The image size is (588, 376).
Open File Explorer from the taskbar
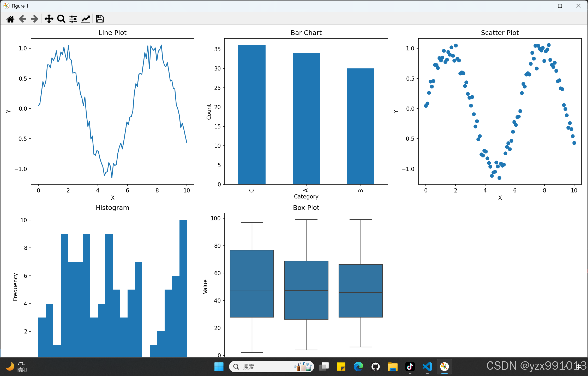pyautogui.click(x=393, y=367)
